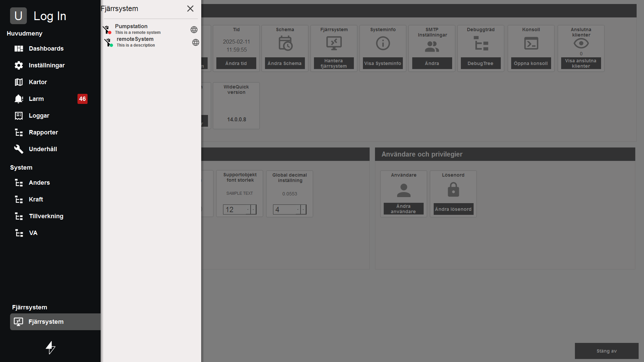Click the Underhåll wrench icon
The height and width of the screenshot is (362, 644).
pyautogui.click(x=19, y=149)
